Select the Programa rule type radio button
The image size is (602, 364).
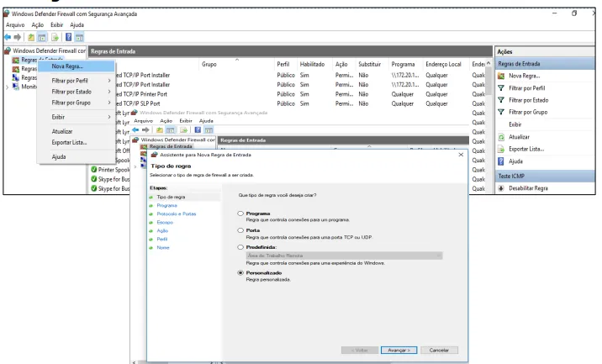(240, 213)
